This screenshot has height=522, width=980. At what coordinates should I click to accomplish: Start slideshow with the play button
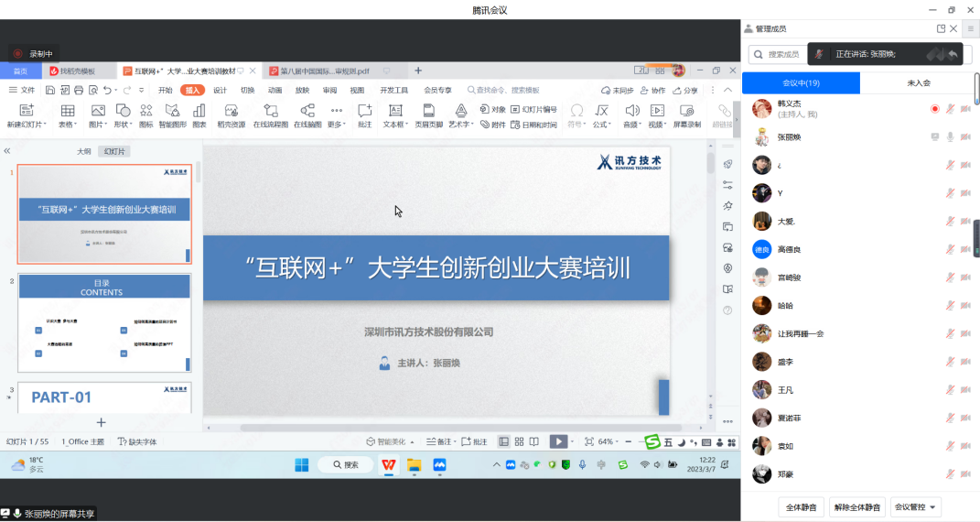pos(557,441)
